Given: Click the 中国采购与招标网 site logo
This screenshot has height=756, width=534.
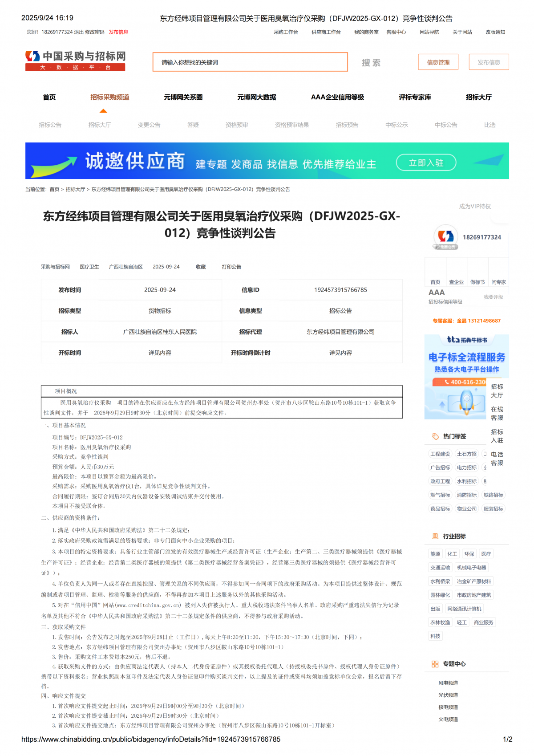Looking at the screenshot, I should (75, 61).
